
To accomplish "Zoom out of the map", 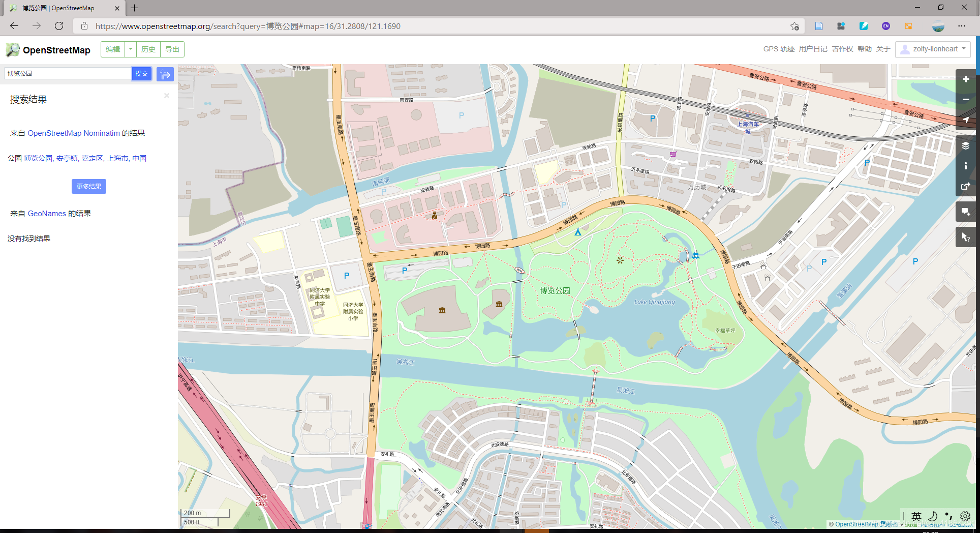I will pos(966,100).
